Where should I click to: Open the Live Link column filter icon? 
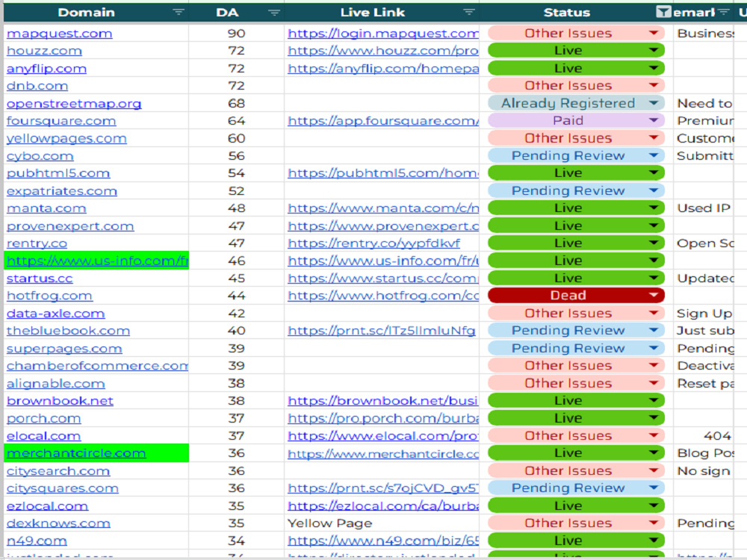click(469, 13)
